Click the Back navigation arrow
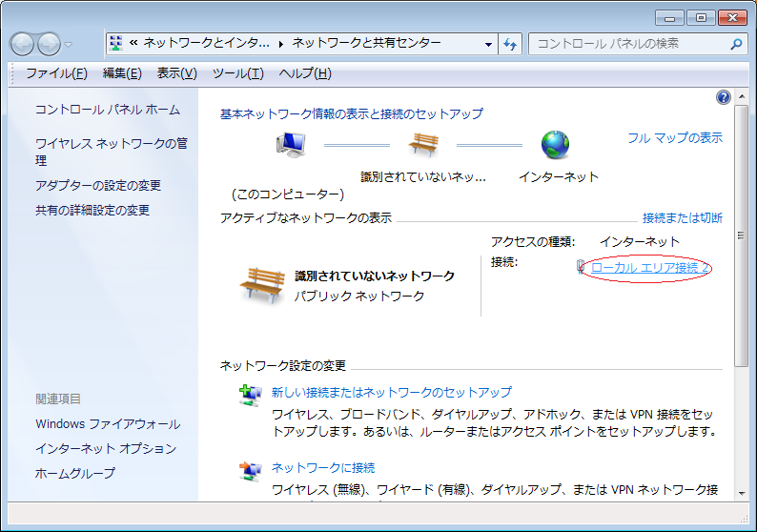This screenshot has width=757, height=532. (x=22, y=45)
